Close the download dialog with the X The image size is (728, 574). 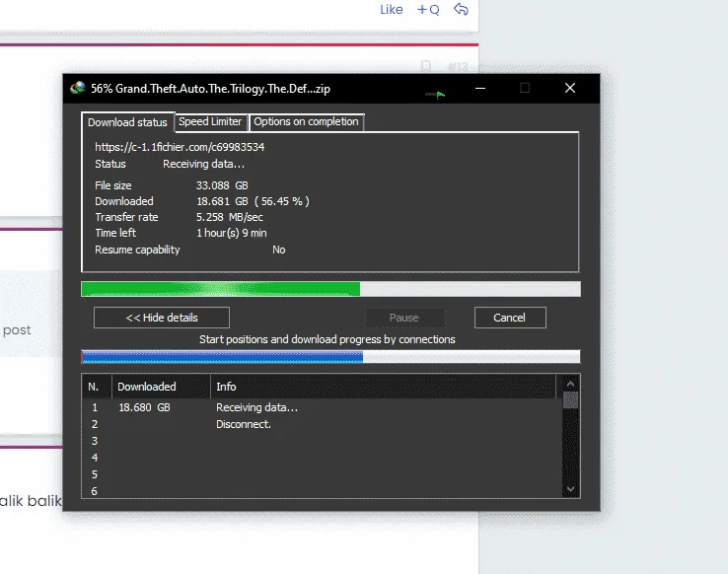(570, 88)
